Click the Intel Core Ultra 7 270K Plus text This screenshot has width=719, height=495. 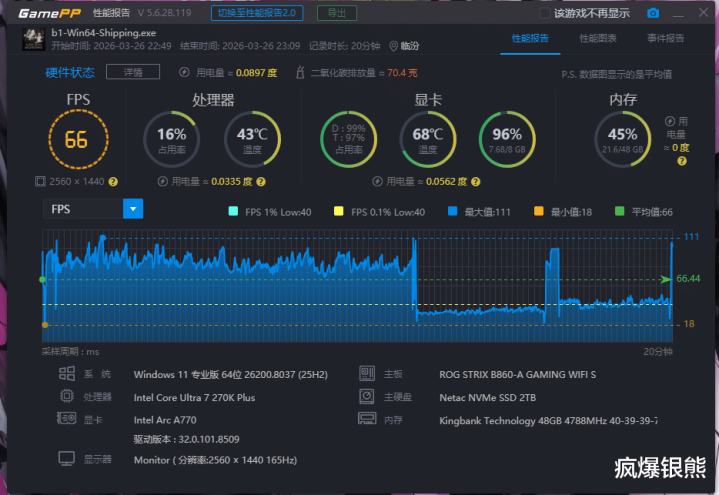coord(194,397)
